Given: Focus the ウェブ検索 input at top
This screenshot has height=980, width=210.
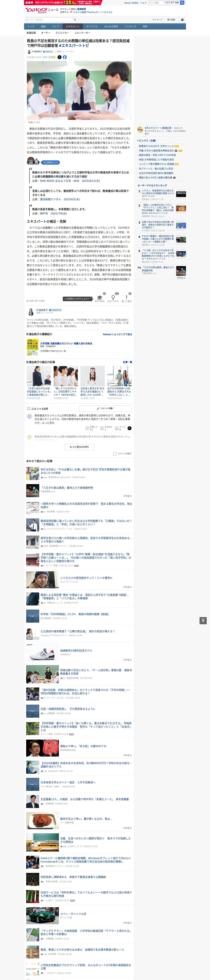Looking at the screenshot, I should [156, 3].
